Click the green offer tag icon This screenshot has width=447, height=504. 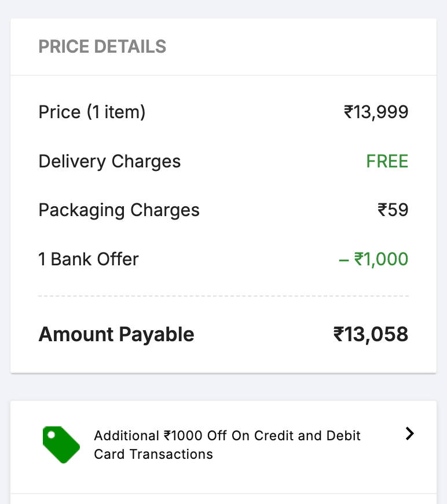point(61,445)
